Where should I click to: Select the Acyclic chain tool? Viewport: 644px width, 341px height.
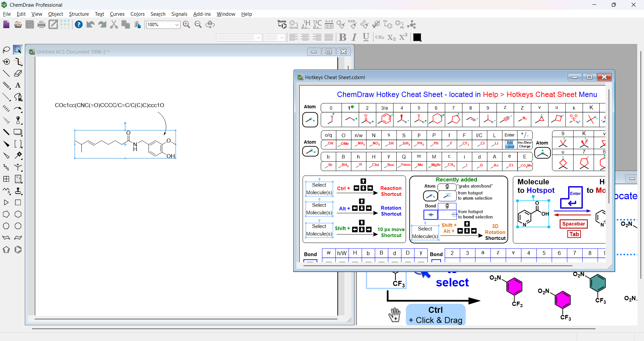[6, 191]
